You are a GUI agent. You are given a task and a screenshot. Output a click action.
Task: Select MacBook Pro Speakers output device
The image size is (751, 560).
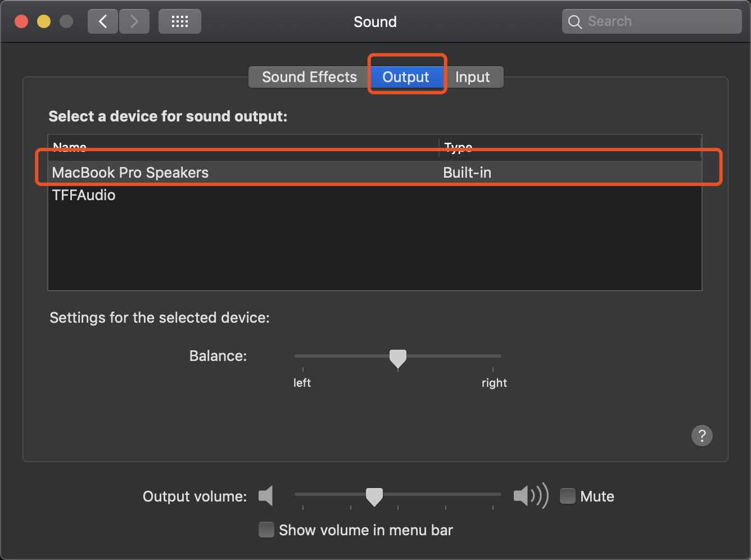[375, 173]
